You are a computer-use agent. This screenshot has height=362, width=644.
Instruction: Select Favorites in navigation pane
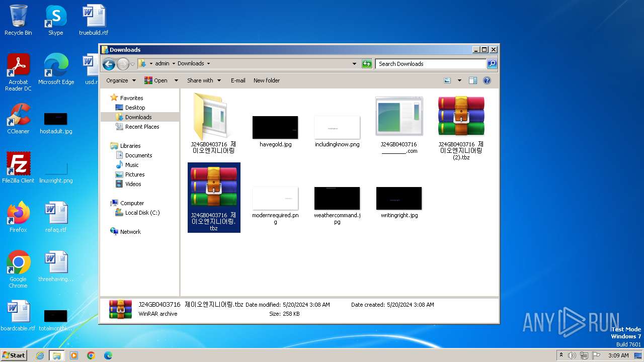pyautogui.click(x=131, y=98)
